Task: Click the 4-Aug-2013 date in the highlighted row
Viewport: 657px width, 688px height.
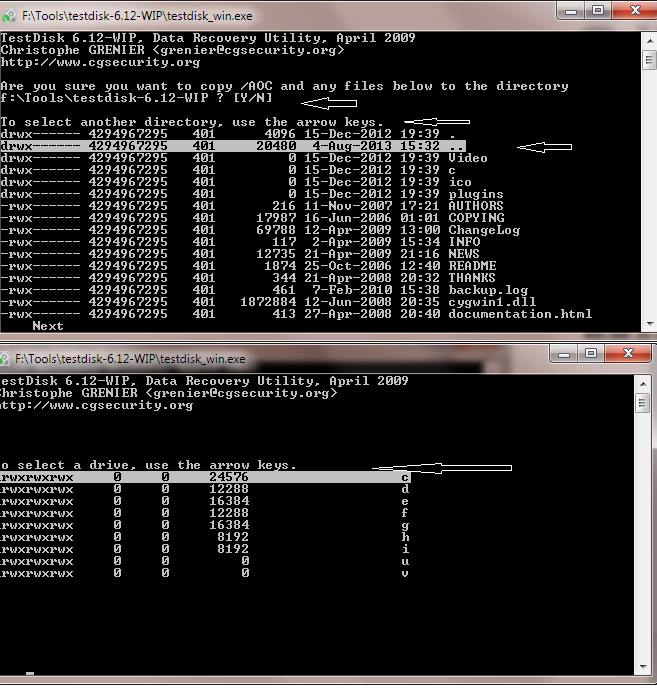Action: (352, 146)
